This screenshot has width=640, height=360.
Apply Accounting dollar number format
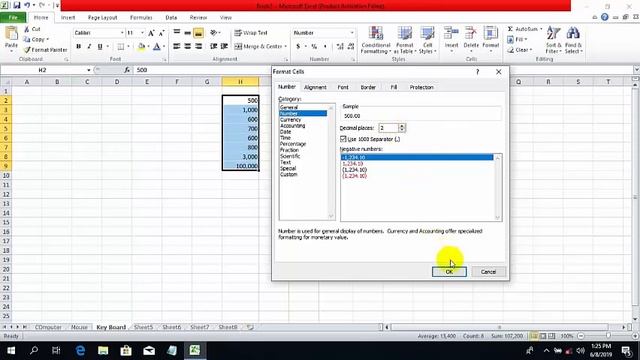298,47
